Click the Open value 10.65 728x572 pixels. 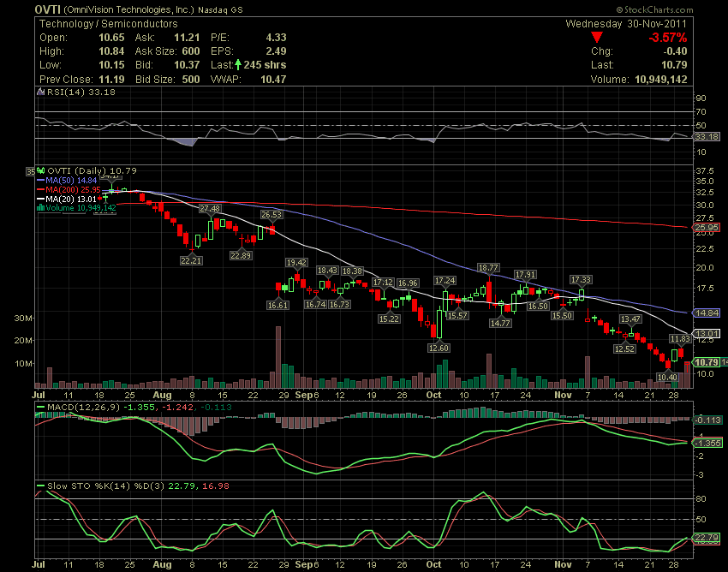pyautogui.click(x=111, y=38)
